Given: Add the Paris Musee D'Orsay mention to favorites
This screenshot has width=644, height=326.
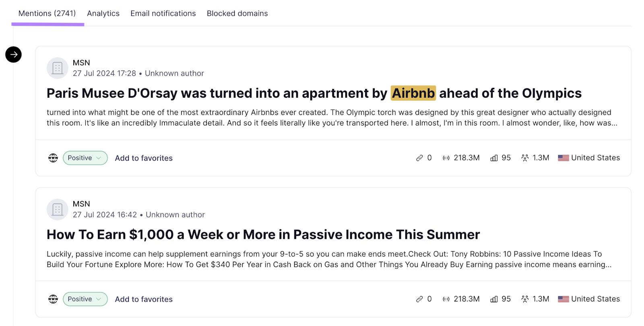Looking at the screenshot, I should coord(144,158).
